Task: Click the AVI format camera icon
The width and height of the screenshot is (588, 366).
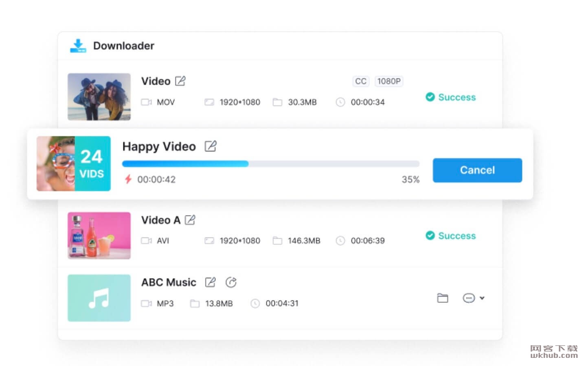Action: coord(146,241)
